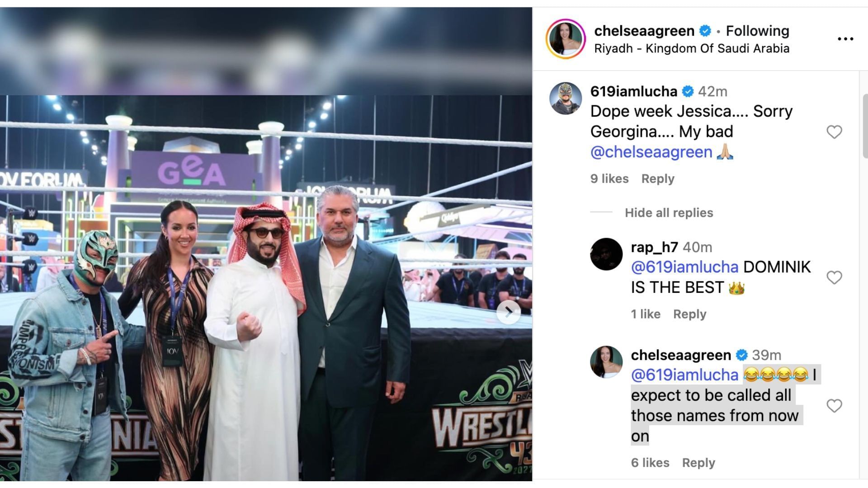Open Riyadh - Kingdom Of Saudi Arabia location

coord(692,48)
